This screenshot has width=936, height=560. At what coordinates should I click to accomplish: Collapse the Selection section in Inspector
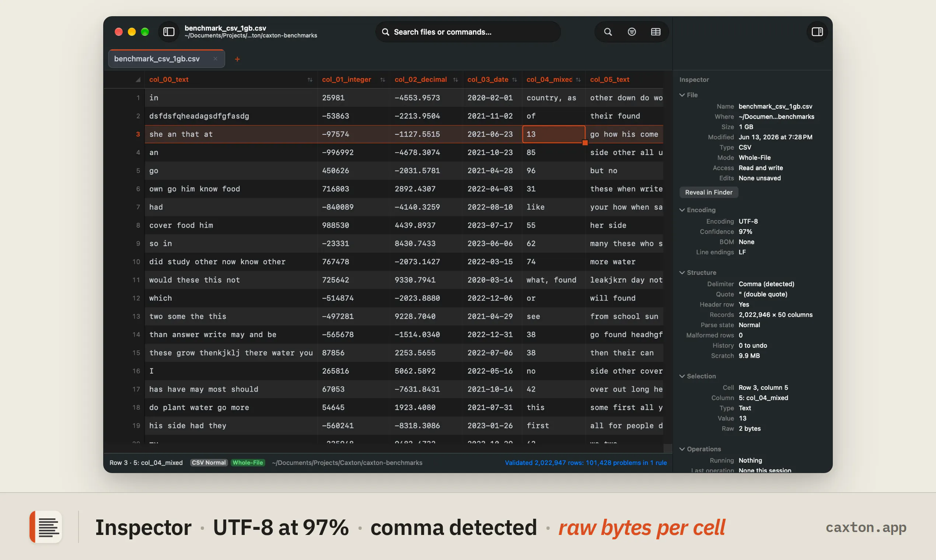pos(682,376)
